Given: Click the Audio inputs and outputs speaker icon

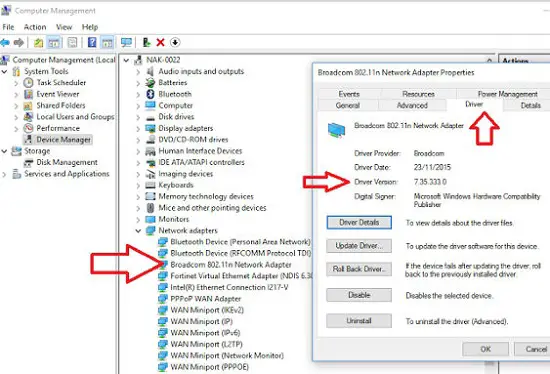Looking at the screenshot, I should [150, 72].
